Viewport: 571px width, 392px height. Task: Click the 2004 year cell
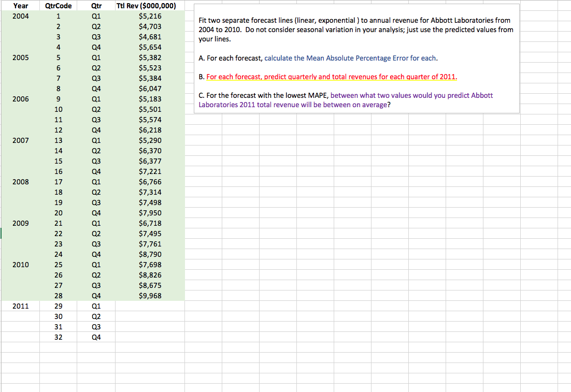20,16
